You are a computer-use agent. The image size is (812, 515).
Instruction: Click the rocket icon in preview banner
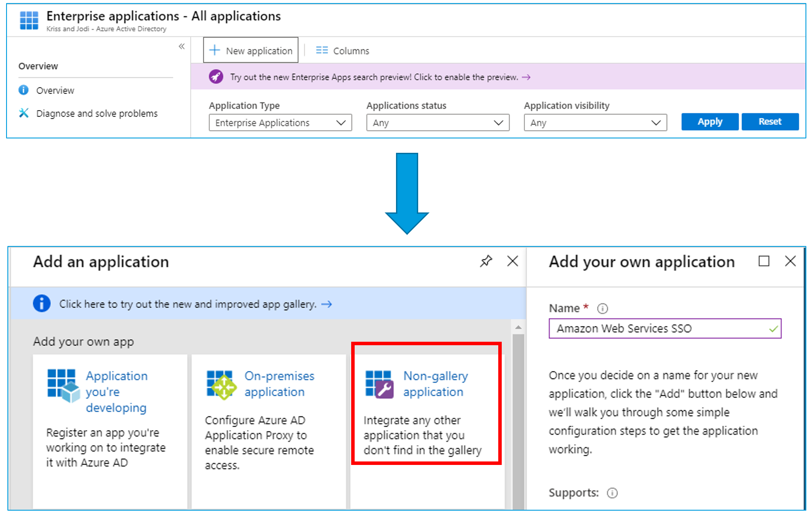coord(216,77)
